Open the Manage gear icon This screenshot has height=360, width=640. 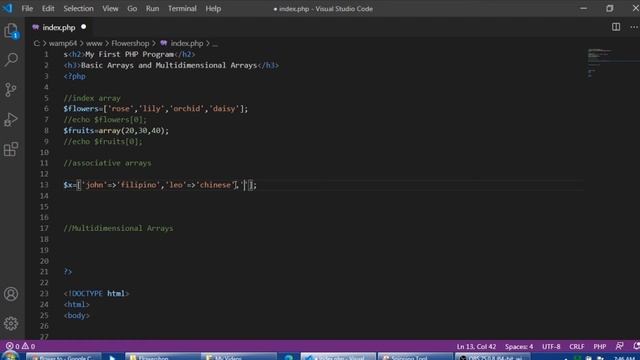click(x=11, y=324)
